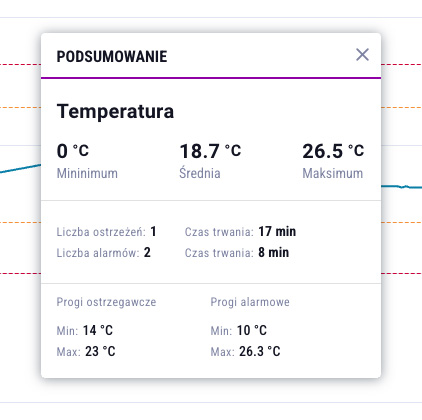Click the blue temperature chart line
This screenshot has width=422, height=420.
click(x=20, y=168)
